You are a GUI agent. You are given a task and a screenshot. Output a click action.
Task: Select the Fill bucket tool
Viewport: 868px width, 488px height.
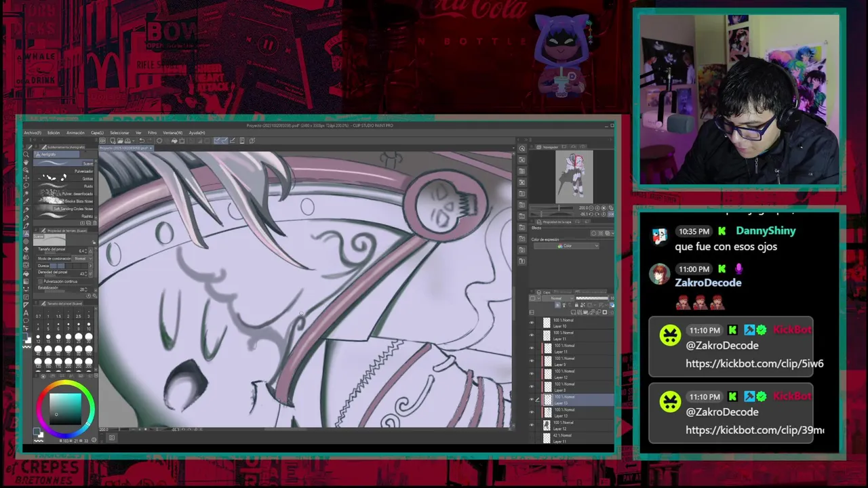tap(26, 274)
